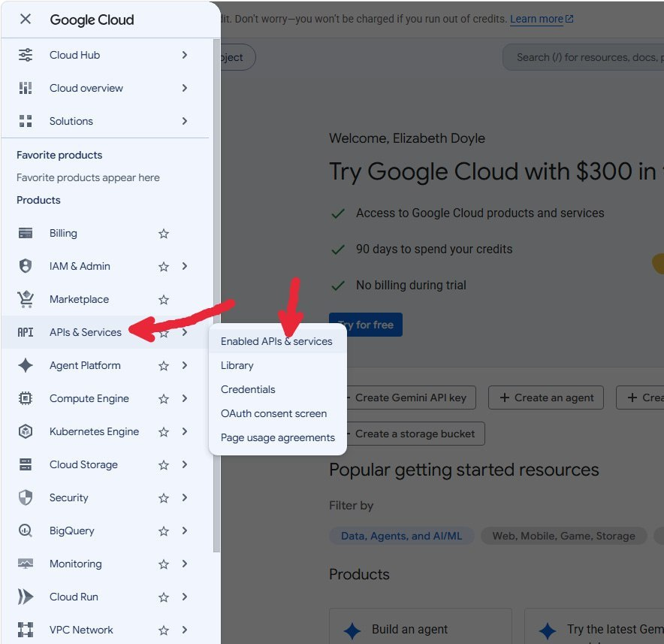Favorite Marketplace with its star

pyautogui.click(x=164, y=300)
